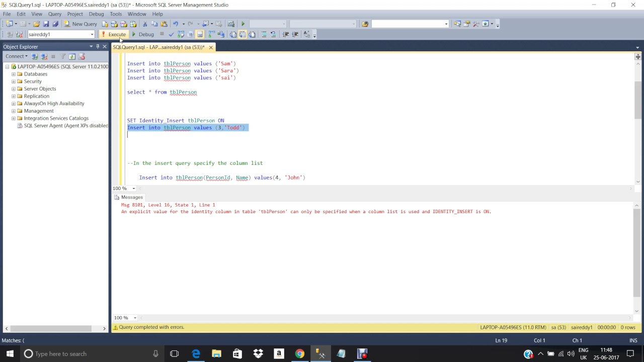Open the File menu
The image size is (644, 362).
[x=7, y=14]
